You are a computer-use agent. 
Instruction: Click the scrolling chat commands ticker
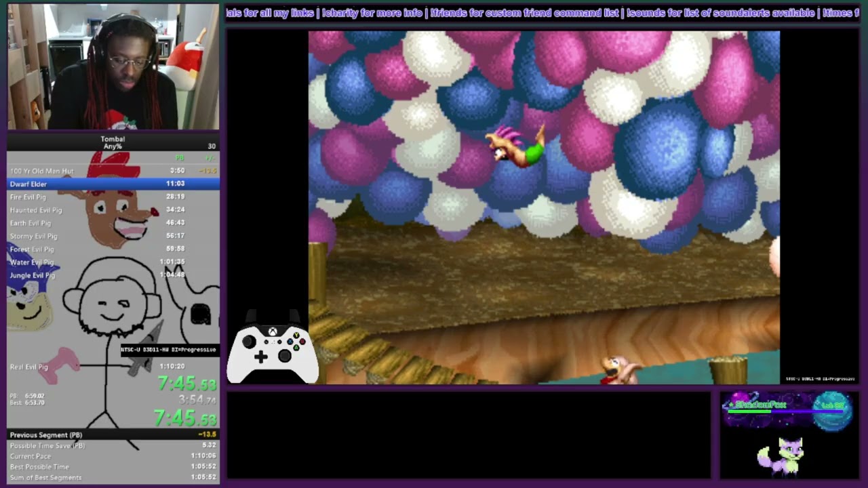(542, 13)
